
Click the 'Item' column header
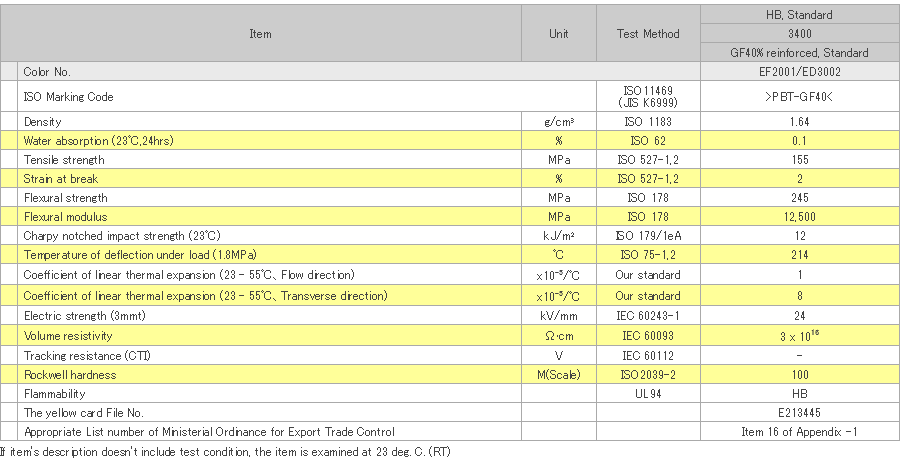click(260, 34)
